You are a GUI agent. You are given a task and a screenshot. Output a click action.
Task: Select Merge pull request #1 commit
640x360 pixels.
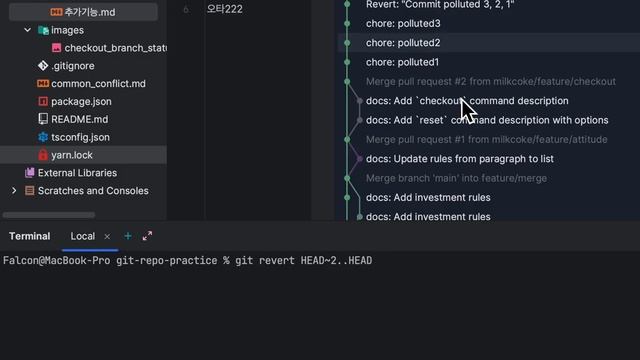click(x=487, y=140)
